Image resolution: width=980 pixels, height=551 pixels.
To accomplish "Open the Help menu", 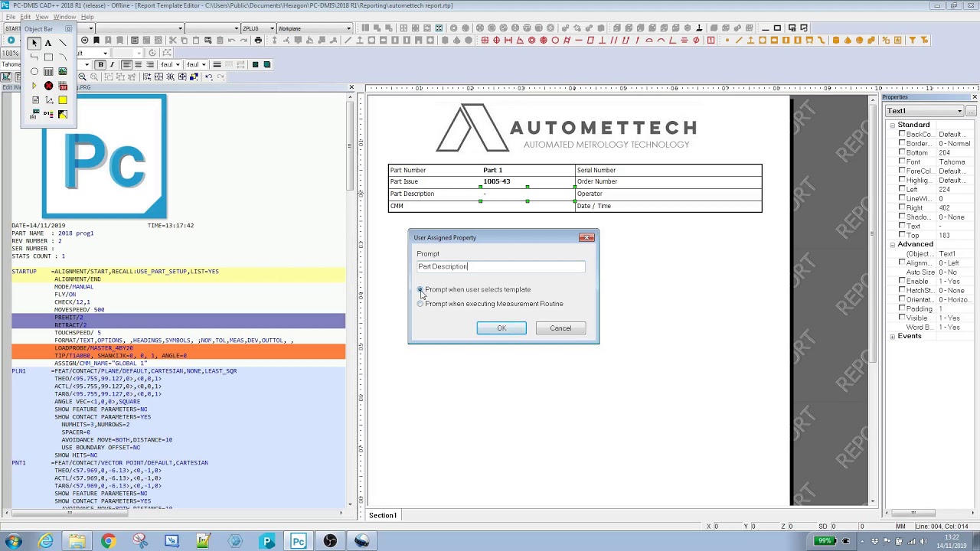I will (x=87, y=17).
